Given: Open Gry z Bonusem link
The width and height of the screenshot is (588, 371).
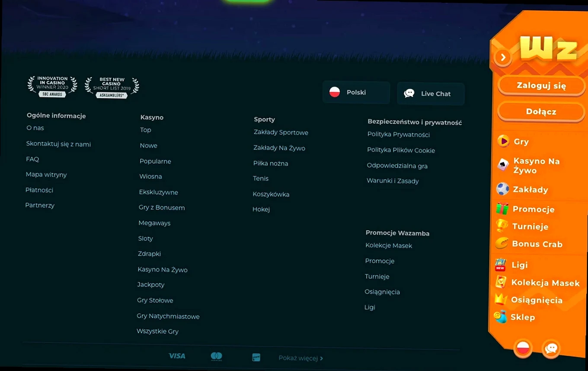Looking at the screenshot, I should (162, 207).
